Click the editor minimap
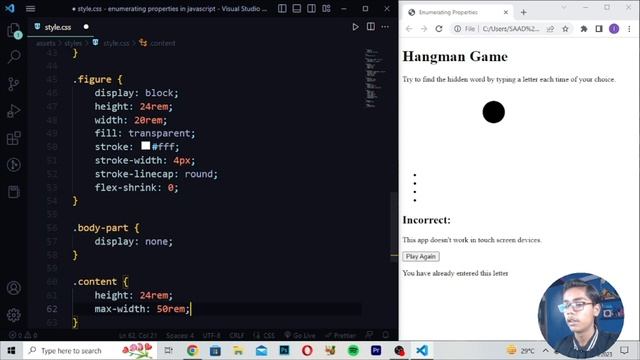Screen dimensions: 640x360 tap(375, 78)
